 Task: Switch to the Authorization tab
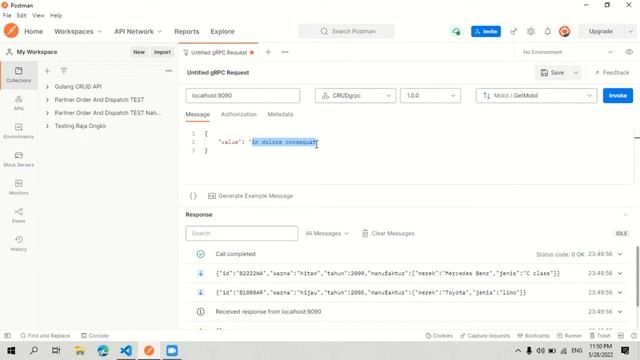tap(239, 114)
